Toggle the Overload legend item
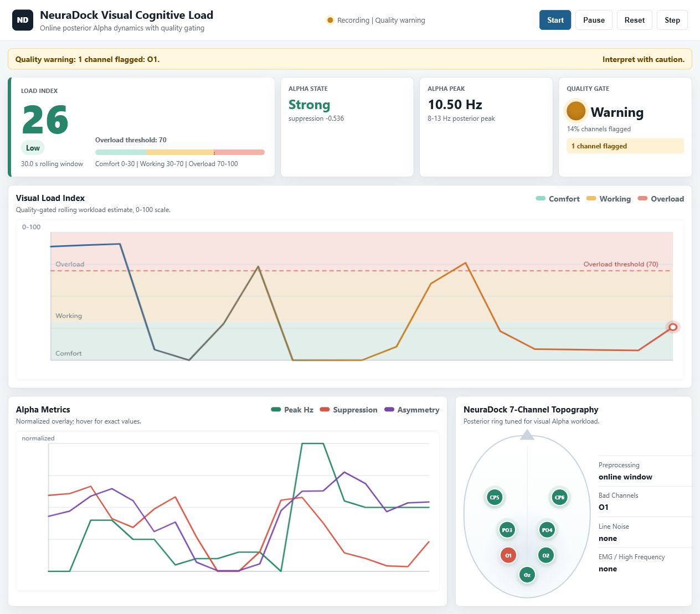The width and height of the screenshot is (700, 614). tap(661, 199)
